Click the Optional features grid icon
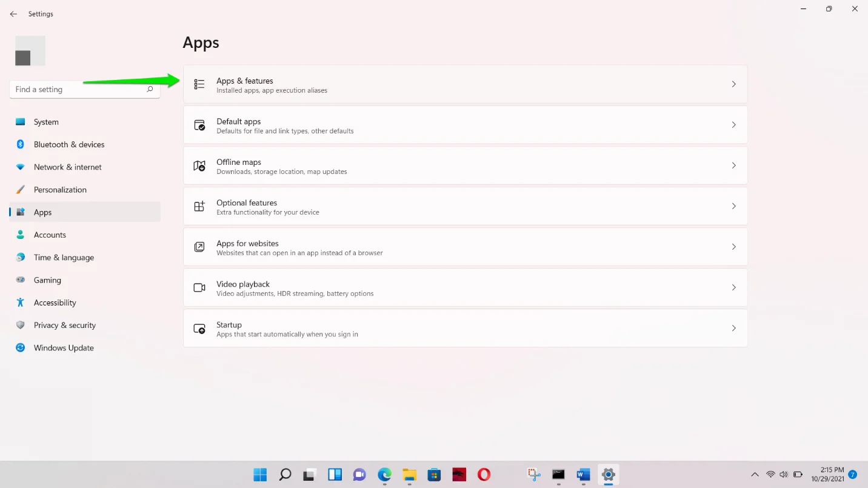This screenshot has height=488, width=868. point(199,206)
